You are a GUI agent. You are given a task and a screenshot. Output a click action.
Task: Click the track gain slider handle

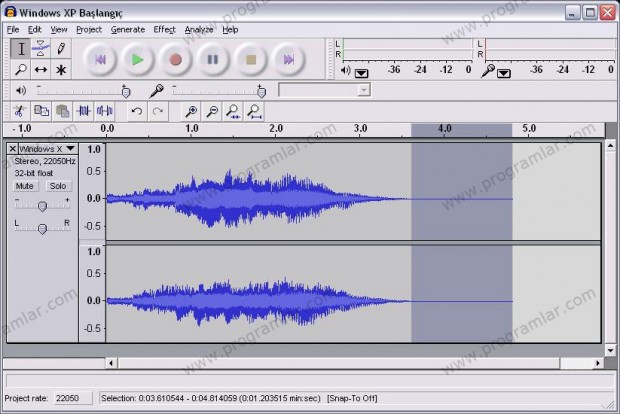point(42,206)
